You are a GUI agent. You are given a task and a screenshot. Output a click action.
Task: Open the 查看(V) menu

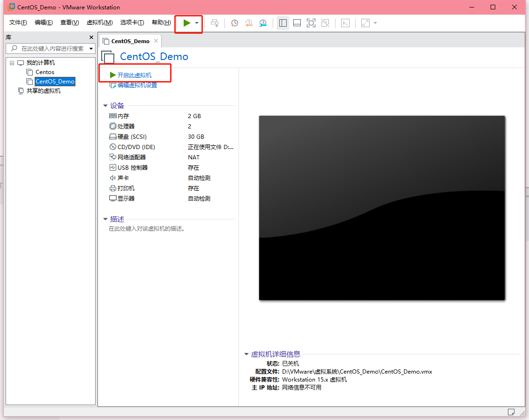[69, 22]
